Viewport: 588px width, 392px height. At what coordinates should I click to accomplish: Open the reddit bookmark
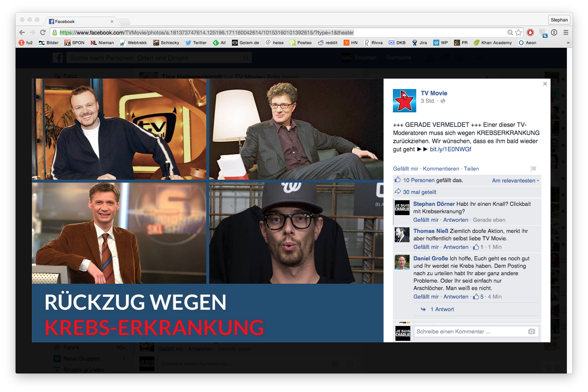pos(328,43)
